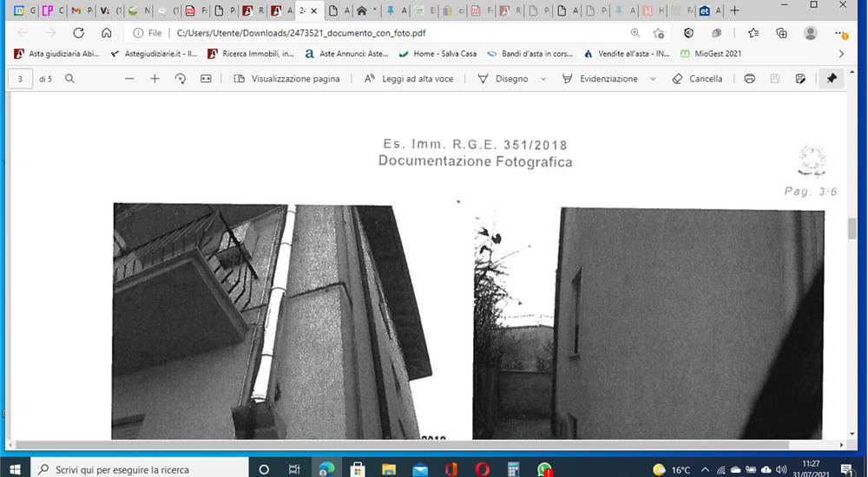The image size is (868, 477).
Task: Click the fit to width icon
Action: tap(206, 79)
